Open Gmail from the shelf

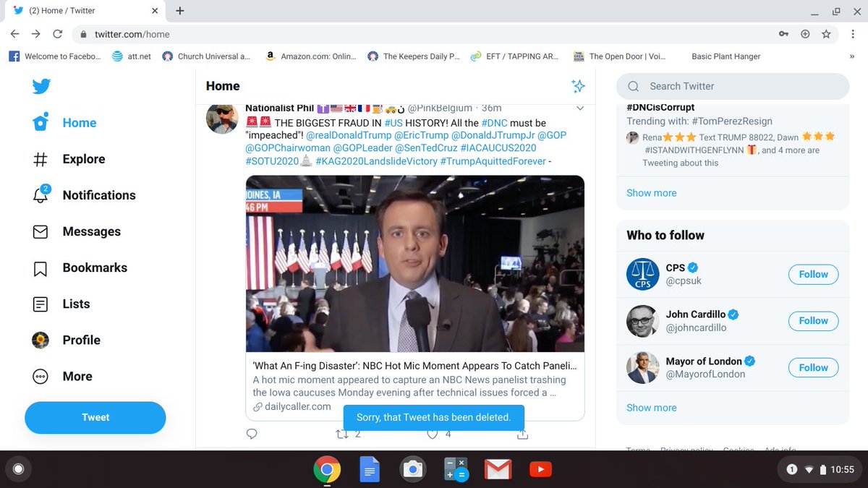(498, 470)
